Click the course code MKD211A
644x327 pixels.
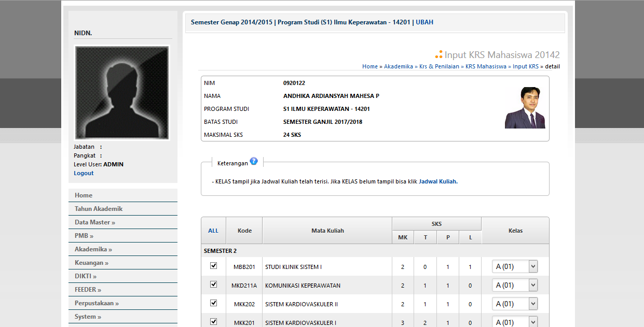(244, 286)
